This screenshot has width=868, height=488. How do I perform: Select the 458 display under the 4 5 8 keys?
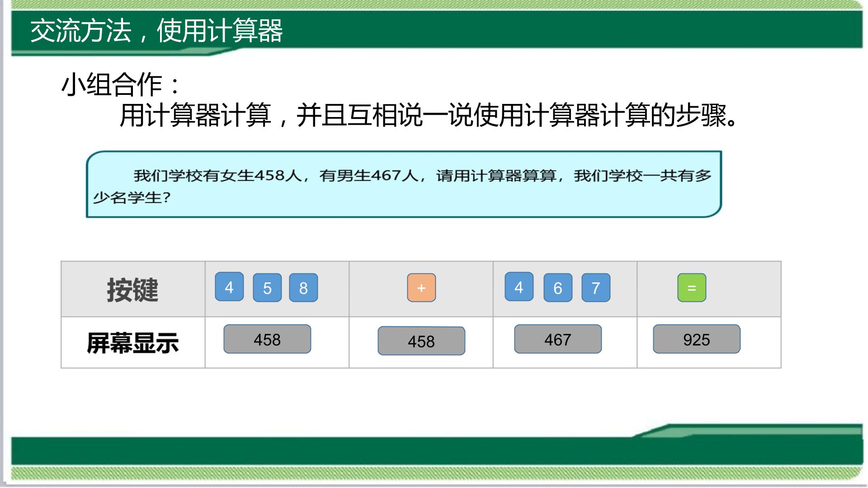pyautogui.click(x=267, y=339)
